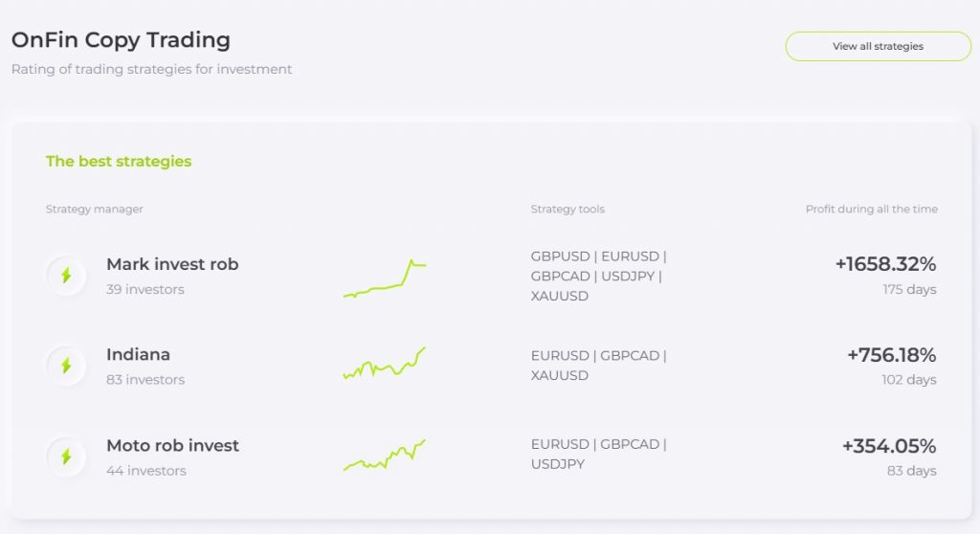This screenshot has height=534, width=980.
Task: Select the Moto rob invest strategy name
Action: tap(172, 445)
